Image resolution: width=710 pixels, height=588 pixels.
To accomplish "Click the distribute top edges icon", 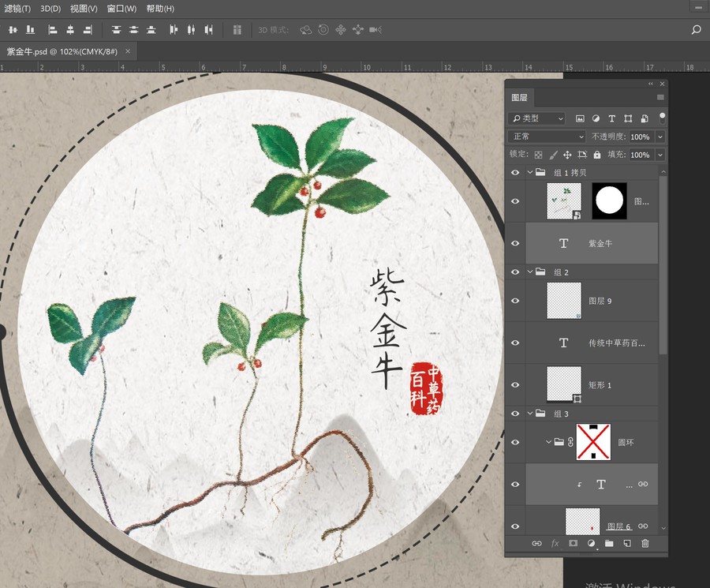I will [x=117, y=30].
